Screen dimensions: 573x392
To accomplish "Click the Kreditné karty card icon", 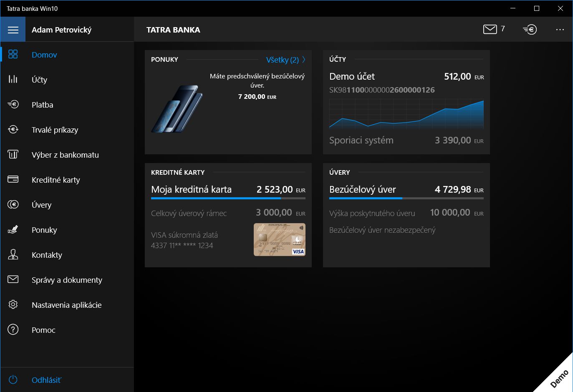I will coord(13,179).
